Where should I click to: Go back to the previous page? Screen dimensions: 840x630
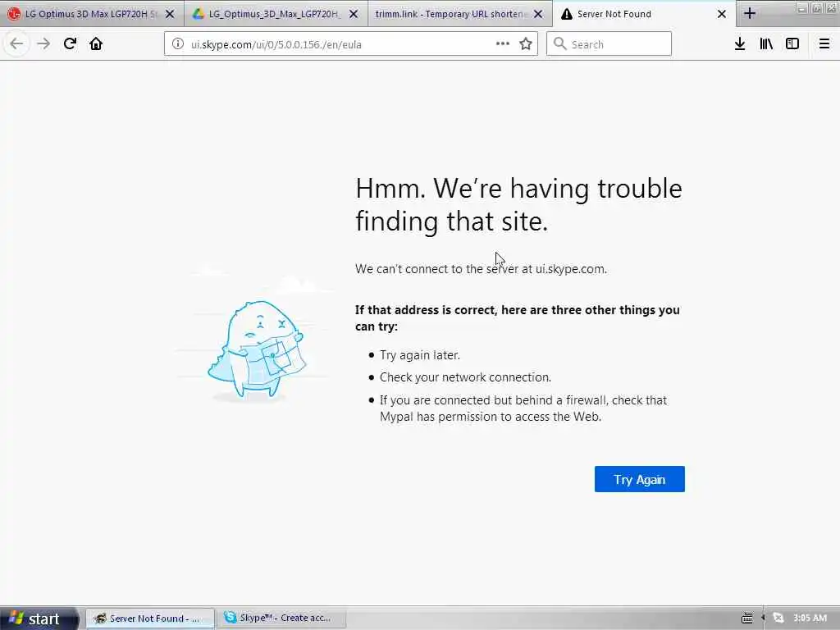pyautogui.click(x=16, y=44)
